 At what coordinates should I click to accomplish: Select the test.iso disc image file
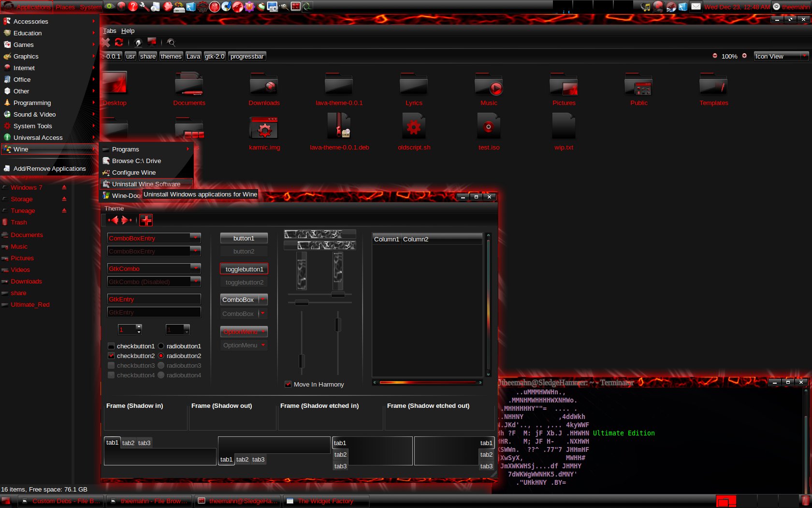[489, 126]
